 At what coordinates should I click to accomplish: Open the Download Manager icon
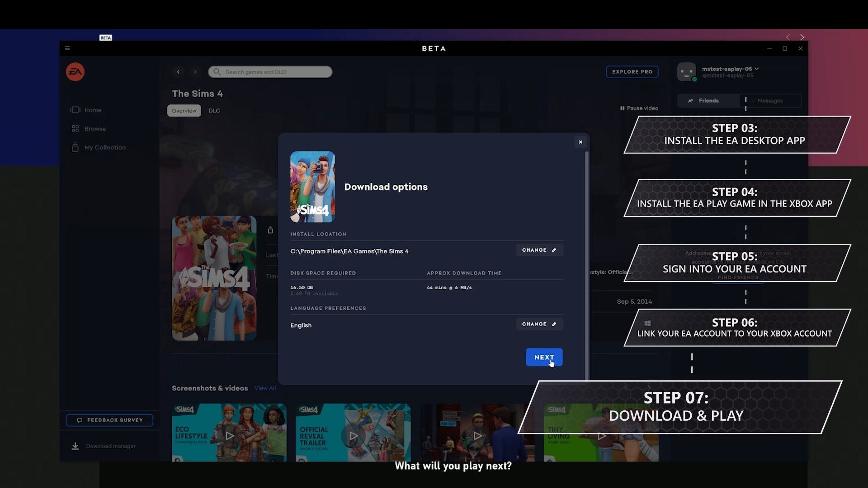click(75, 446)
